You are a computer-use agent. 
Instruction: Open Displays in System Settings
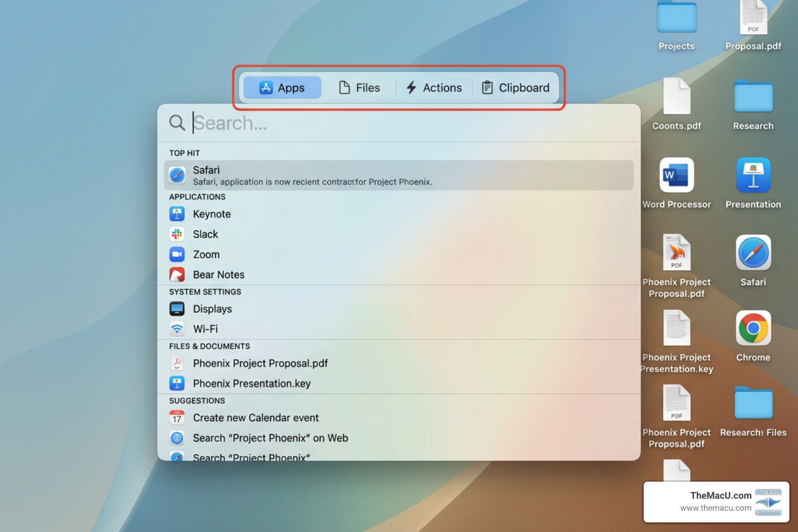coord(212,309)
